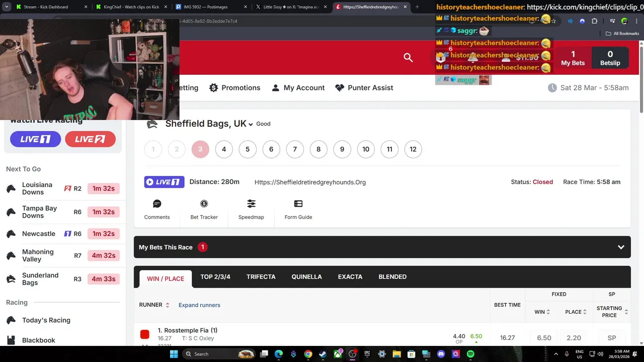Image resolution: width=644 pixels, height=362 pixels.
Task: Open Chrome media control icon
Action: coord(612,21)
